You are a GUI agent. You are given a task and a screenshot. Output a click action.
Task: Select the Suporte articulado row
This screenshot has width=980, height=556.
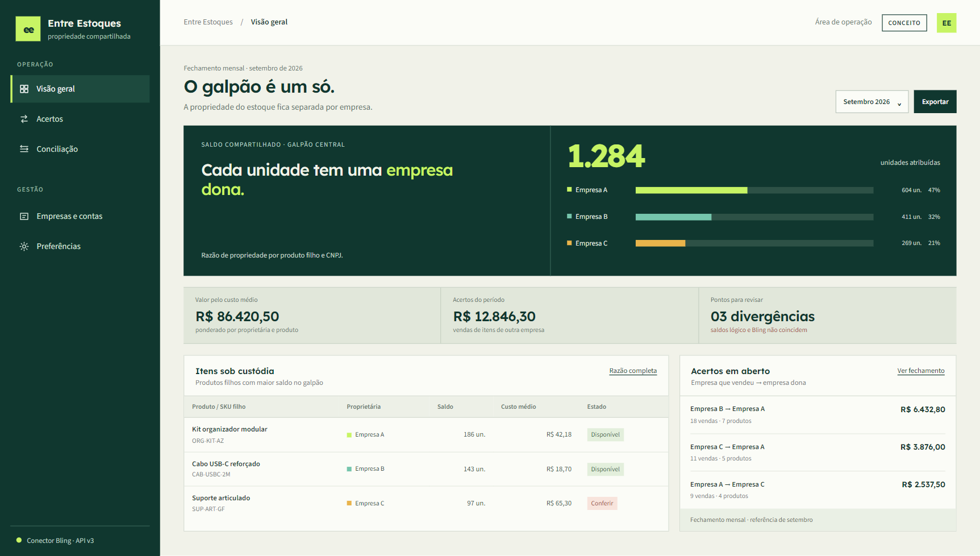426,504
